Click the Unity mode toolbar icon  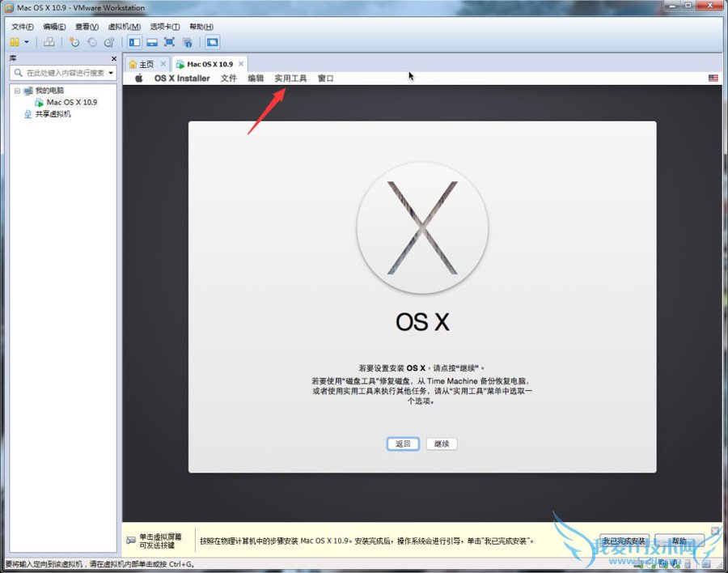[187, 42]
